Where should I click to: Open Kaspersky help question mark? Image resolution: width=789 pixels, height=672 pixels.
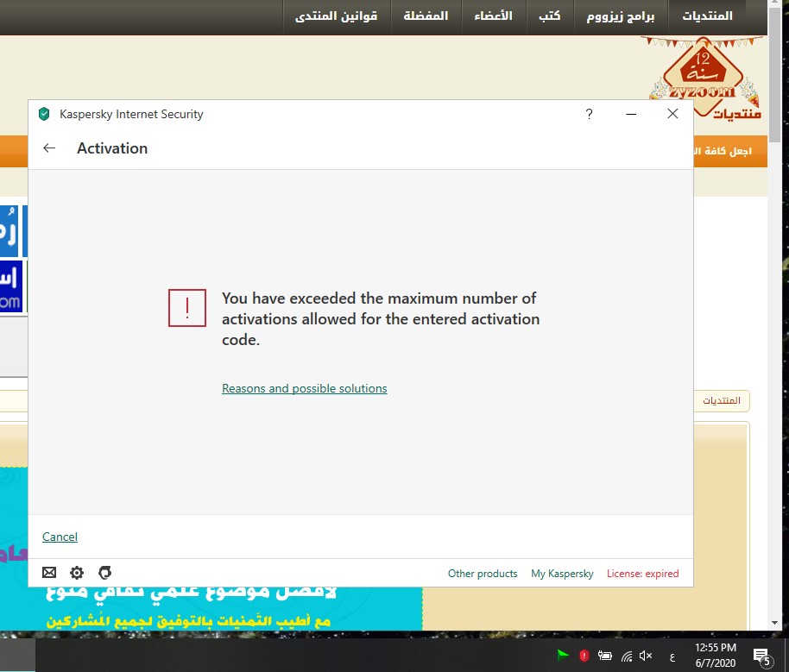click(x=589, y=114)
